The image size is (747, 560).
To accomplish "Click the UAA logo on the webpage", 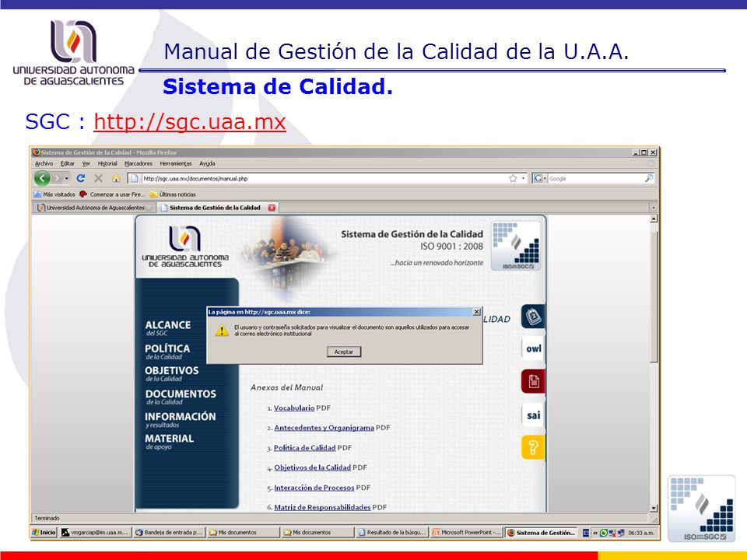I will tap(185, 247).
